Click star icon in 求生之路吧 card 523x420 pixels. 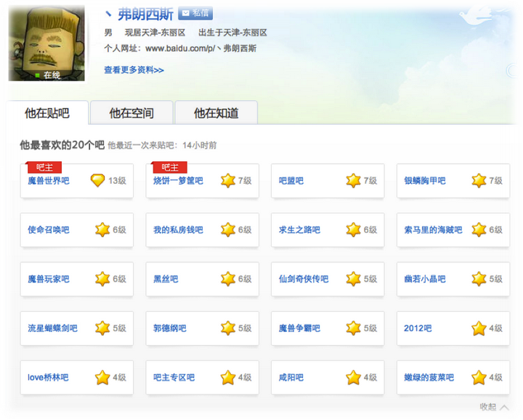[353, 230]
